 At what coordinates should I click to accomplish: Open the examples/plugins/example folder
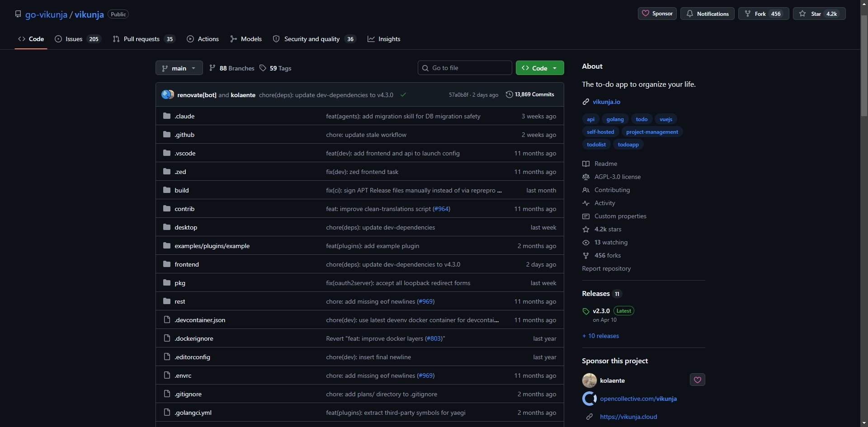[212, 246]
